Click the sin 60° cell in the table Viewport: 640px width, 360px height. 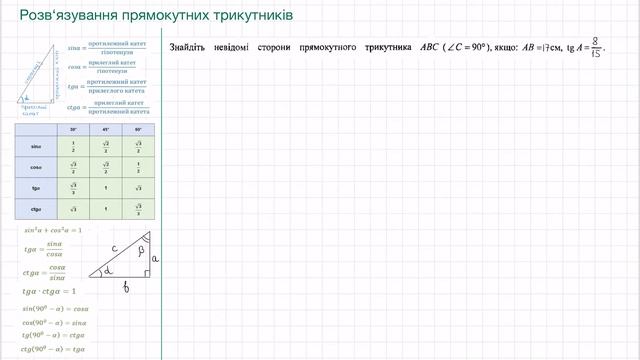click(138, 146)
